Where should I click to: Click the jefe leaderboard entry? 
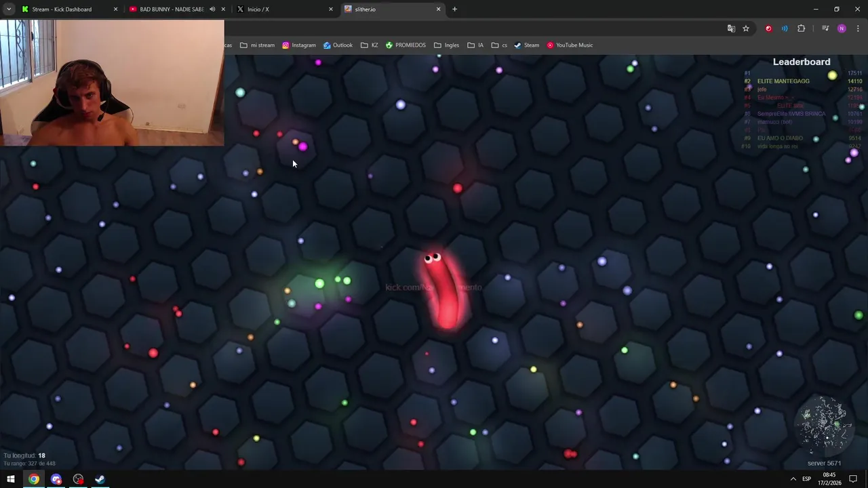[762, 89]
